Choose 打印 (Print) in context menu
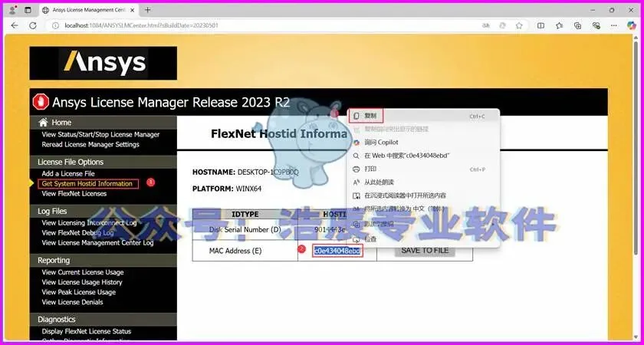The width and height of the screenshot is (644, 345). pos(423,169)
